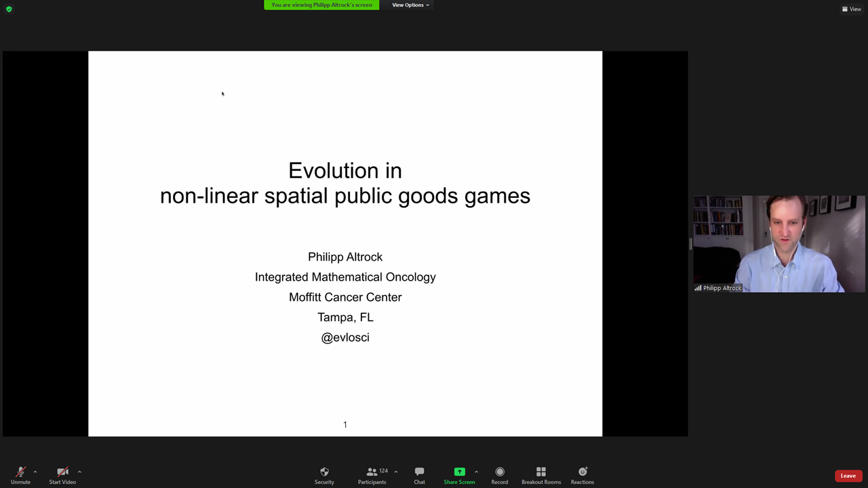
Task: Expand video options arrow beside Start Video
Action: [79, 472]
